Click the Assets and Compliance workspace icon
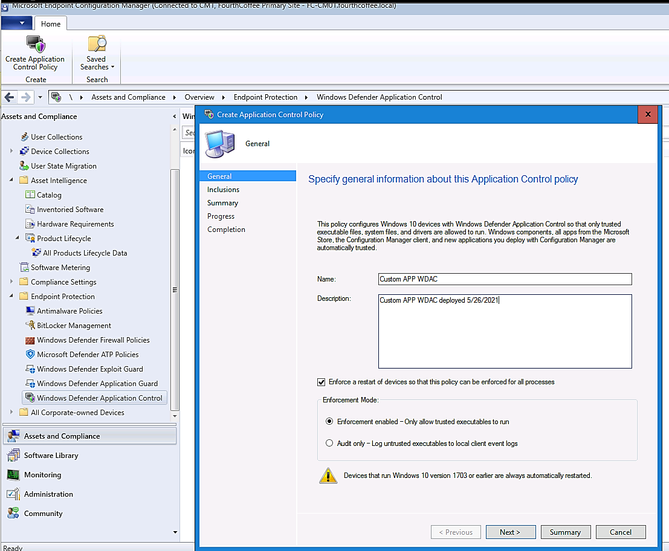Viewport: 669px width, 551px height. click(13, 436)
